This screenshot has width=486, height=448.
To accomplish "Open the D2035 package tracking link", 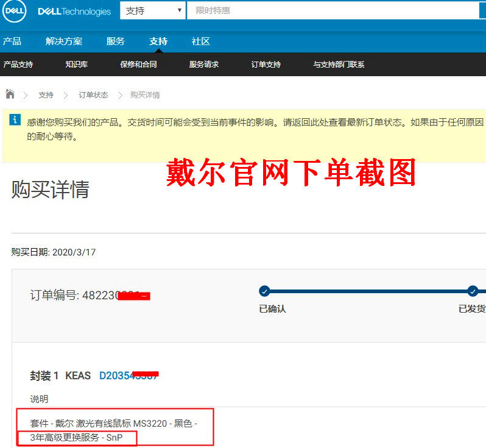I will [x=129, y=375].
